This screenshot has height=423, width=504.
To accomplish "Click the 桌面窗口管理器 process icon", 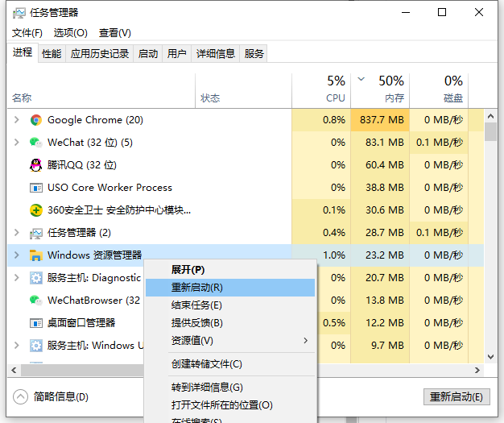I will click(x=35, y=323).
